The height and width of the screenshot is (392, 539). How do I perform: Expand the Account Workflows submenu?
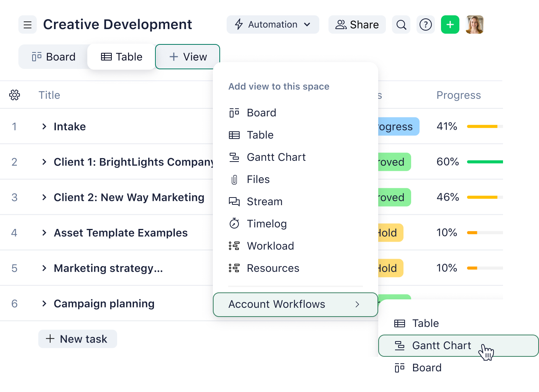click(295, 304)
